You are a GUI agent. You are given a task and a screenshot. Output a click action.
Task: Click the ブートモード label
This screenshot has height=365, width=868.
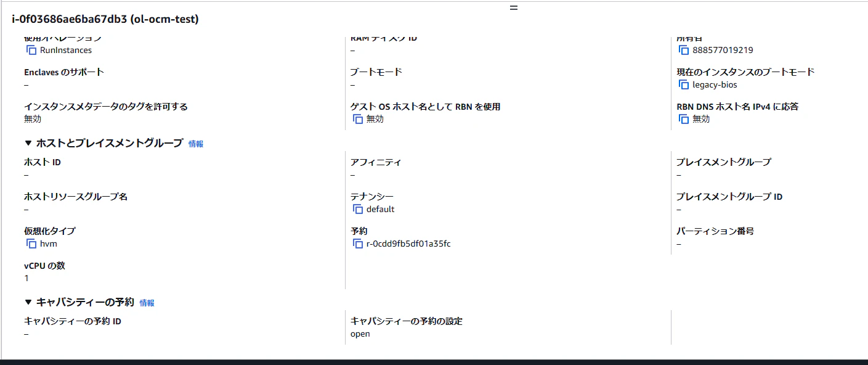(376, 72)
